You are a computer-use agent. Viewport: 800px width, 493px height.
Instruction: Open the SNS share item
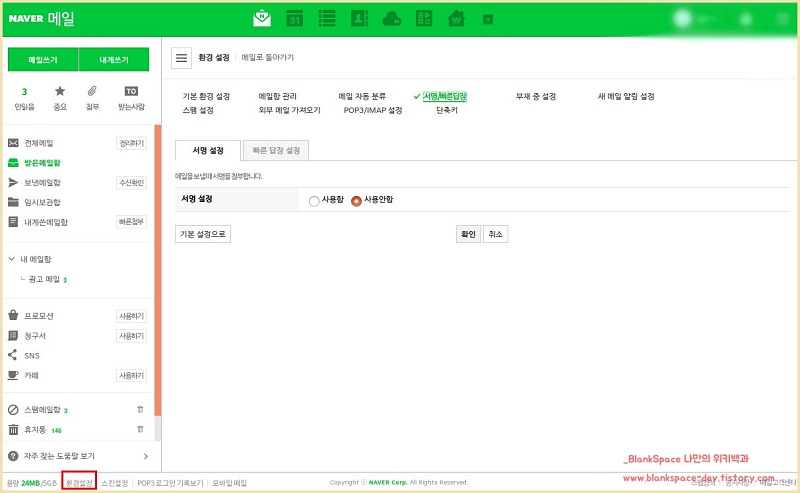[x=32, y=355]
